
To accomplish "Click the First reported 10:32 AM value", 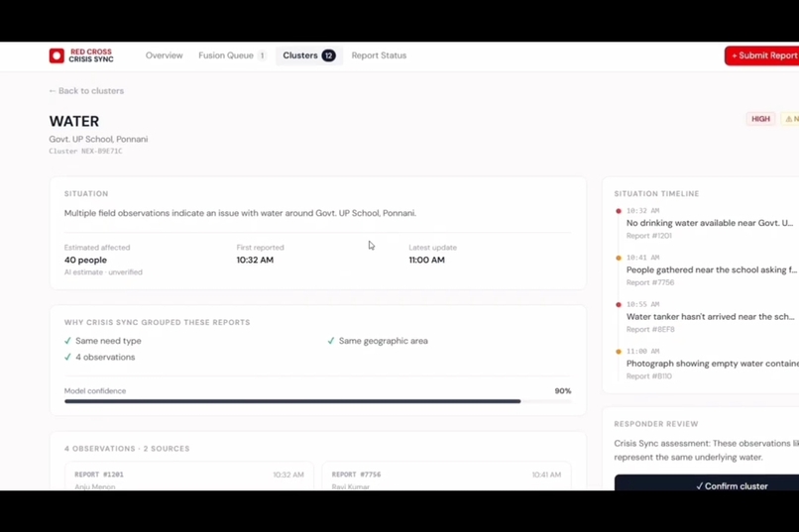I will tap(255, 260).
